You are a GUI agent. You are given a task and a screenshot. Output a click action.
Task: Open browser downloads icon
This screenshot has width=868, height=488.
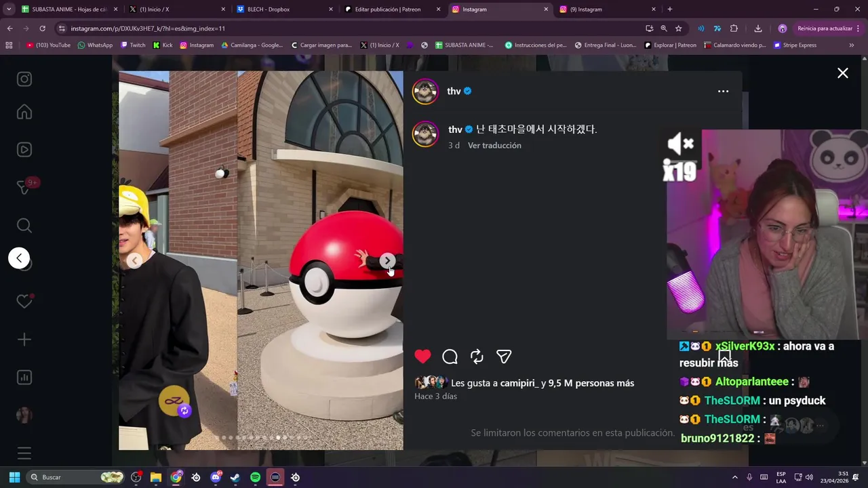point(758,28)
